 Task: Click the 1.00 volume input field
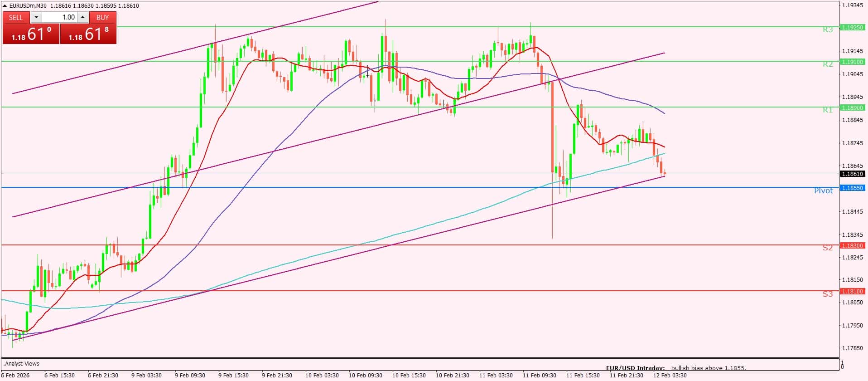60,17
